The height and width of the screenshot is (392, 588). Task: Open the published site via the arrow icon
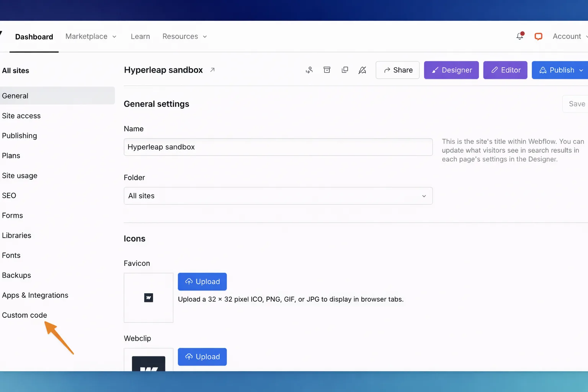(x=212, y=70)
